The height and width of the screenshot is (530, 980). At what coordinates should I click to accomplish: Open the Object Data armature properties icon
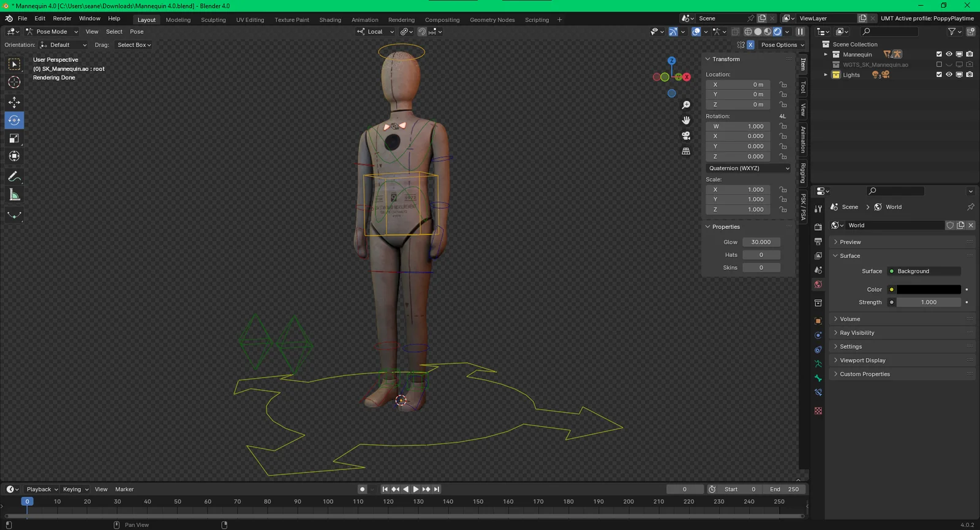(x=818, y=364)
